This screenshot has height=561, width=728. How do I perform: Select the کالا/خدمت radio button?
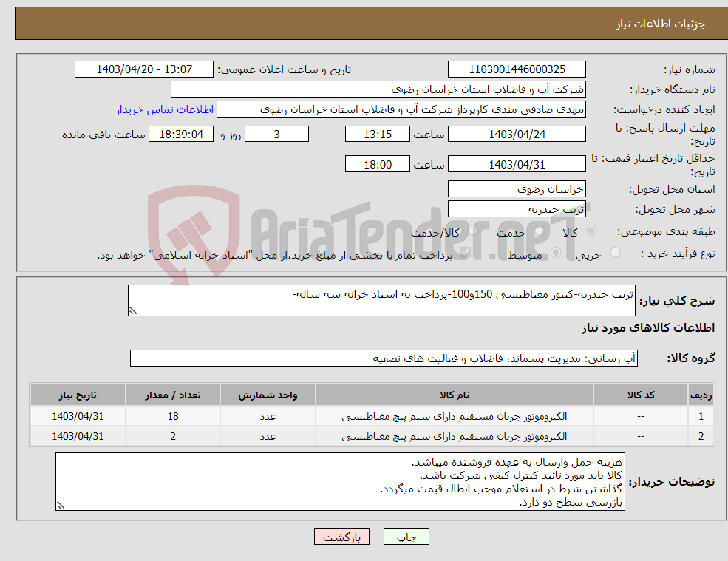(473, 231)
